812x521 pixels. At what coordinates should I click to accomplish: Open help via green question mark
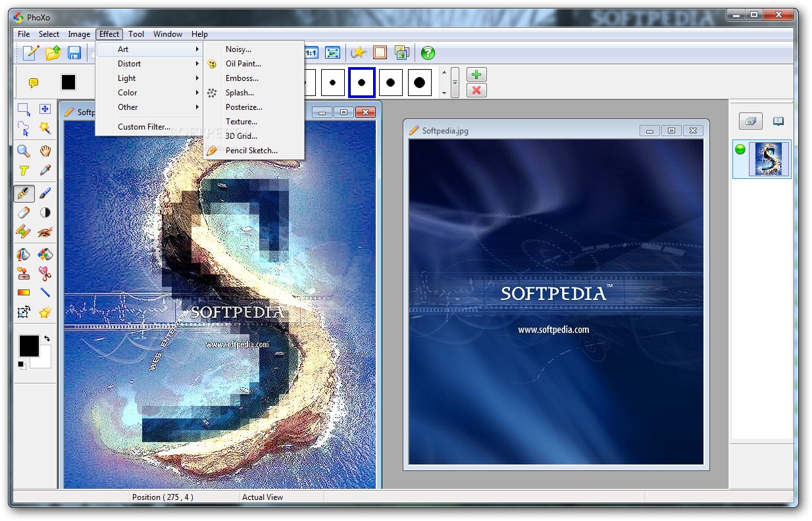(428, 53)
